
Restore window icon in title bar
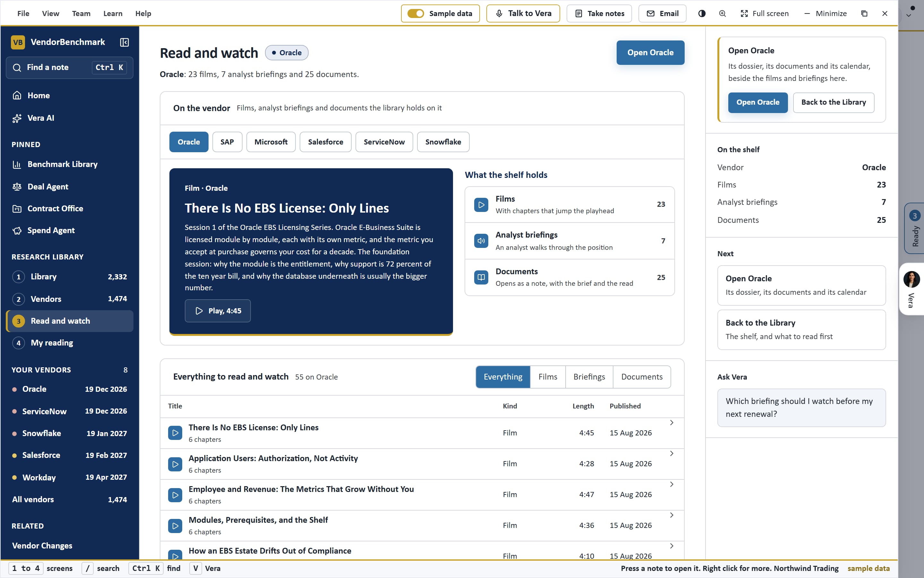click(x=864, y=13)
